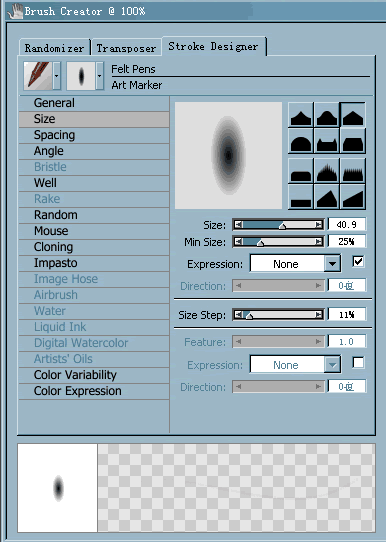This screenshot has height=542, width=386.
Task: Select the pointed triangular brush tip profile
Action: (353, 115)
